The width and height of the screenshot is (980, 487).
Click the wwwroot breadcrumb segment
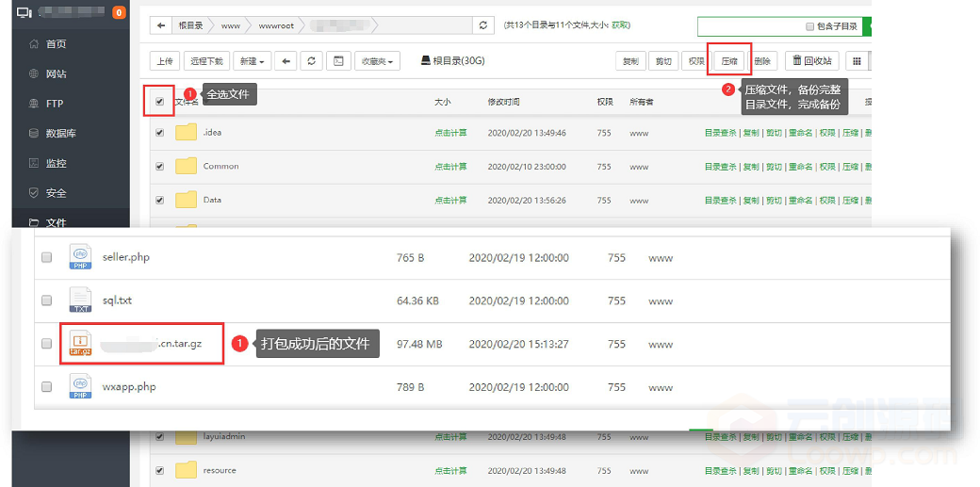click(276, 25)
